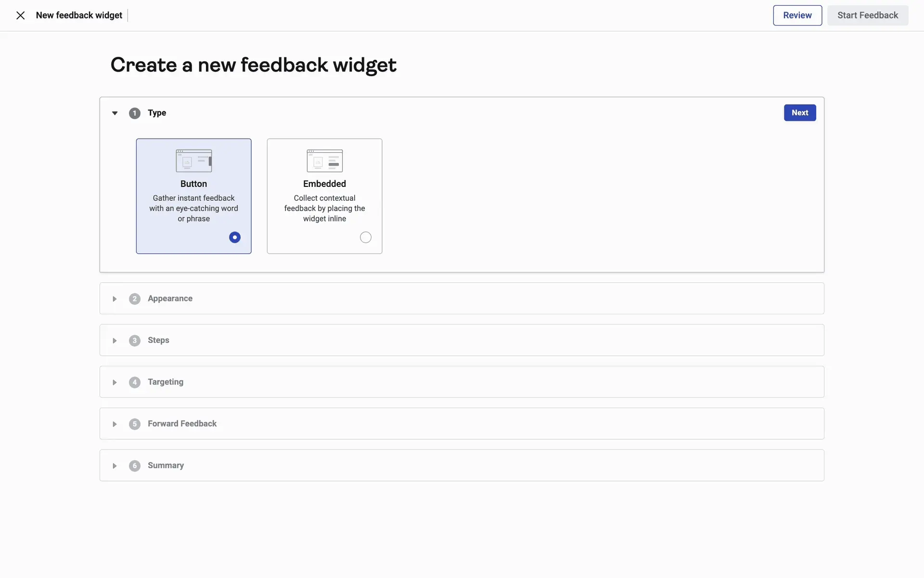
Task: Close the new feedback widget dialog
Action: click(20, 15)
